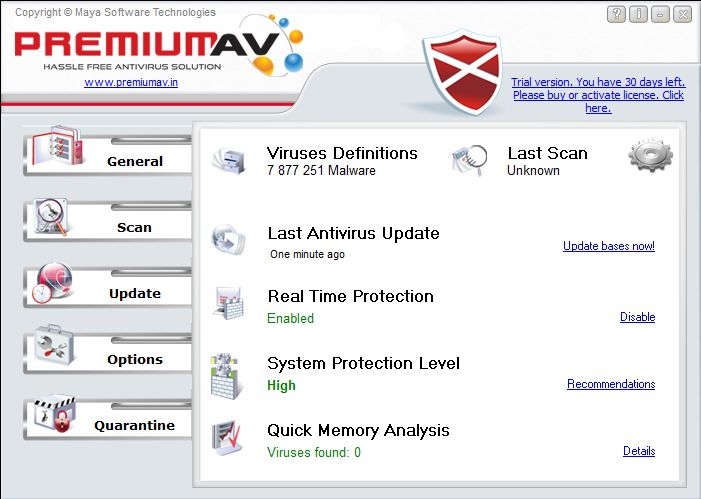Open the General section

(x=107, y=154)
